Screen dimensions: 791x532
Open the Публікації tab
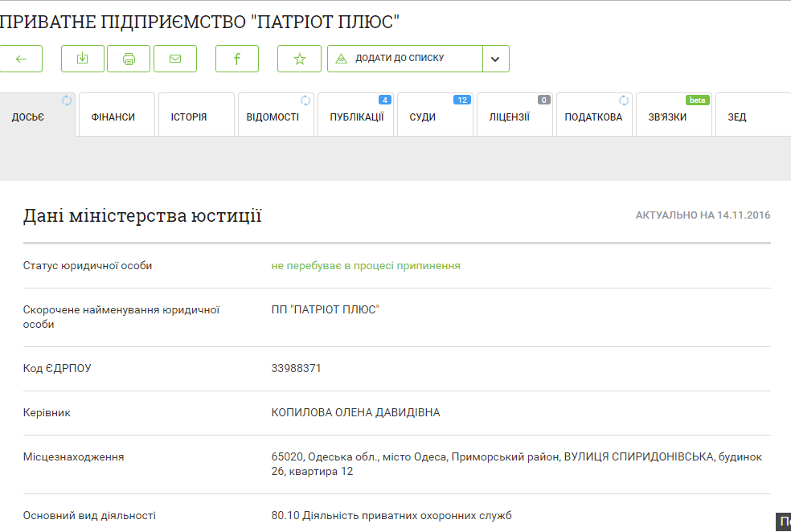pos(356,117)
